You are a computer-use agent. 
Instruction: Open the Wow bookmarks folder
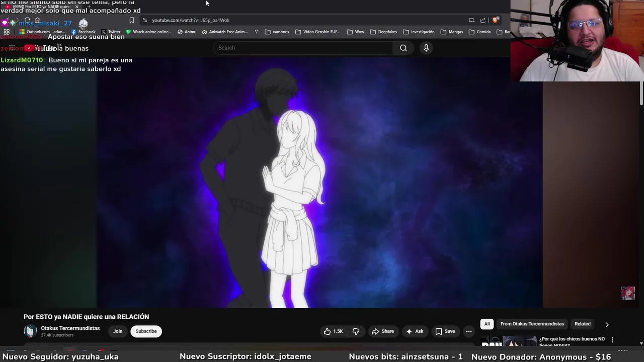coord(356,32)
